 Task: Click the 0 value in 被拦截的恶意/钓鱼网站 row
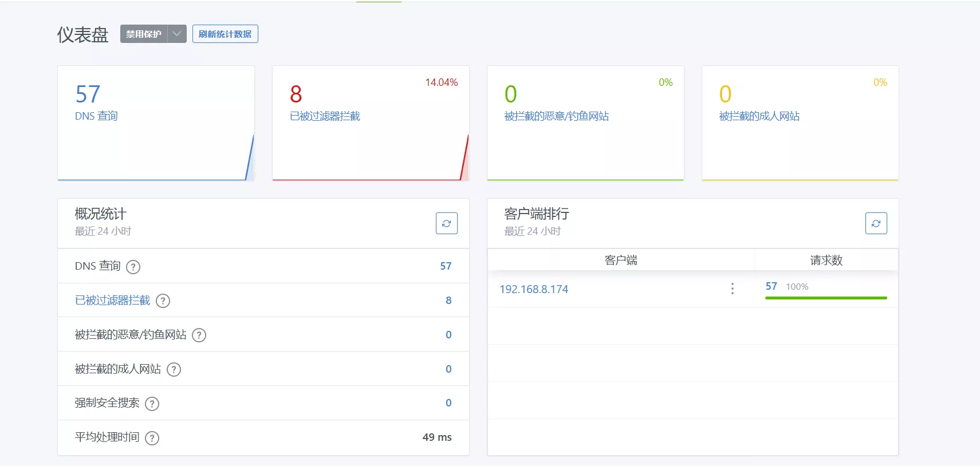click(448, 335)
